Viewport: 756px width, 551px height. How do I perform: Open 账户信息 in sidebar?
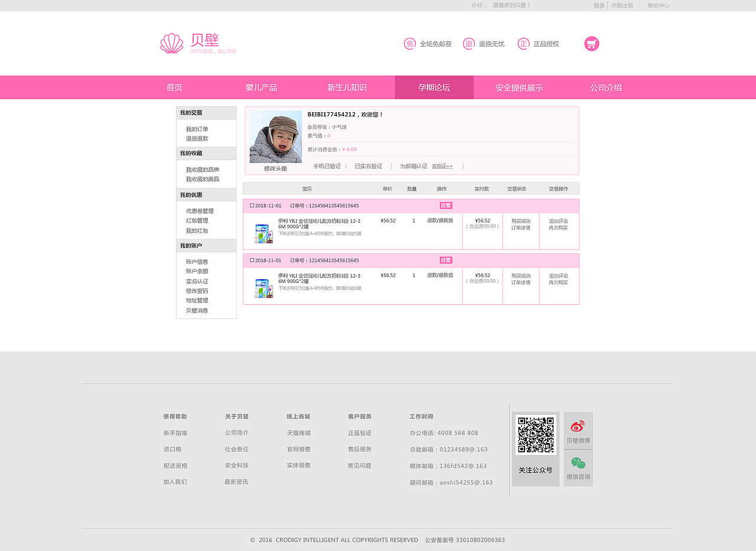pos(197,262)
